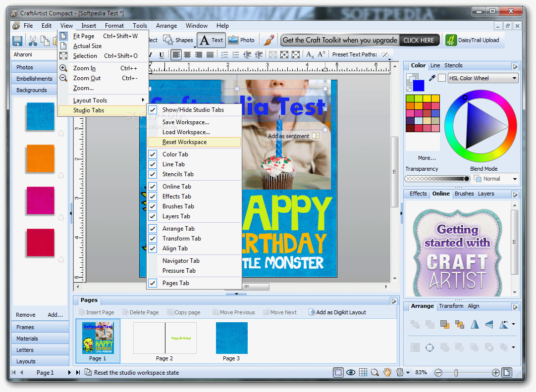Choose Reset Workspace menu item
The height and width of the screenshot is (392, 536).
[x=194, y=142]
